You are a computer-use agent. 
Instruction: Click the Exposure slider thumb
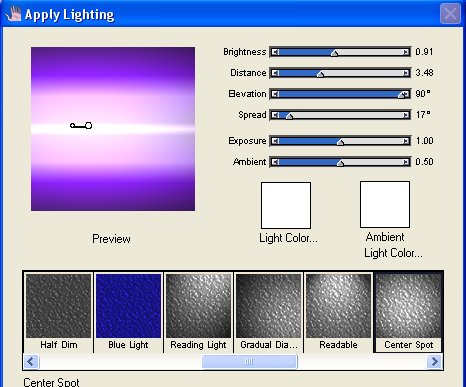(x=340, y=142)
